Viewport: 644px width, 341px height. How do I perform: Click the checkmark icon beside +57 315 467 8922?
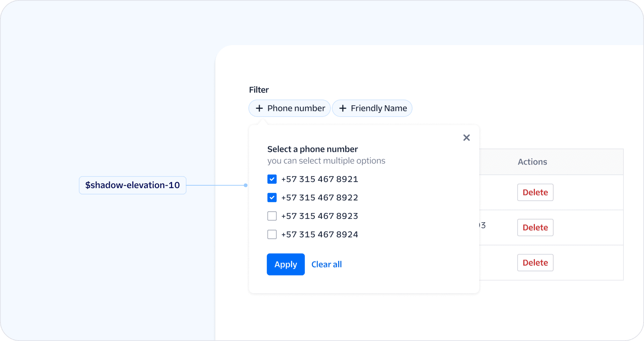(x=272, y=197)
